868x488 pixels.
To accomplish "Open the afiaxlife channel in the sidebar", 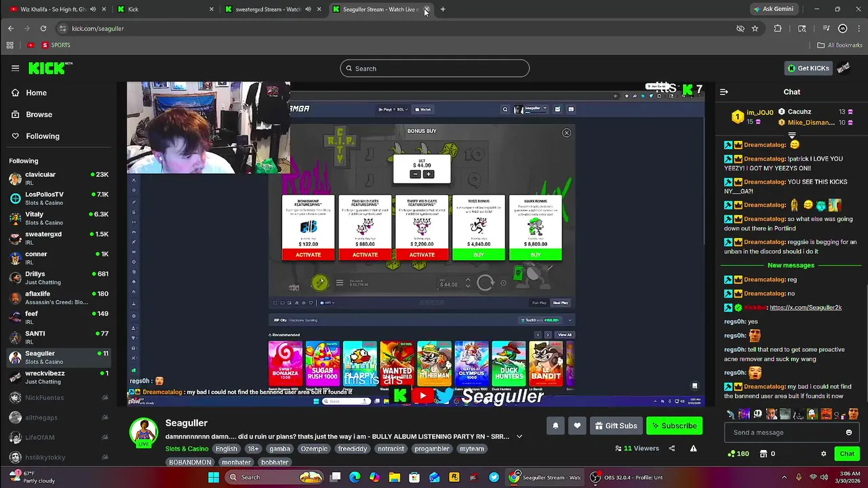I will pyautogui.click(x=58, y=298).
